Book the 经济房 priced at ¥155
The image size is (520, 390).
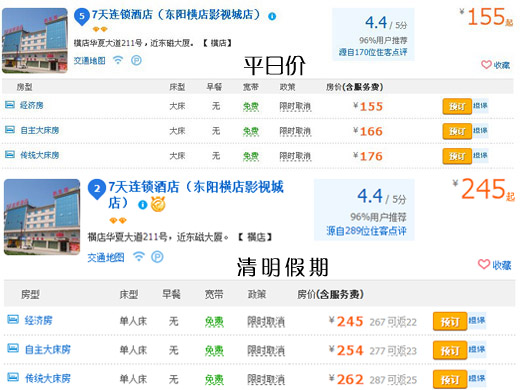[457, 106]
